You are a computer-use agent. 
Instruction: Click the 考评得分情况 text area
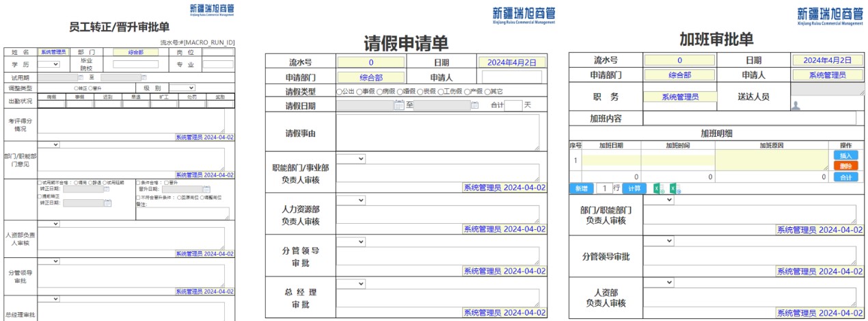coord(131,121)
